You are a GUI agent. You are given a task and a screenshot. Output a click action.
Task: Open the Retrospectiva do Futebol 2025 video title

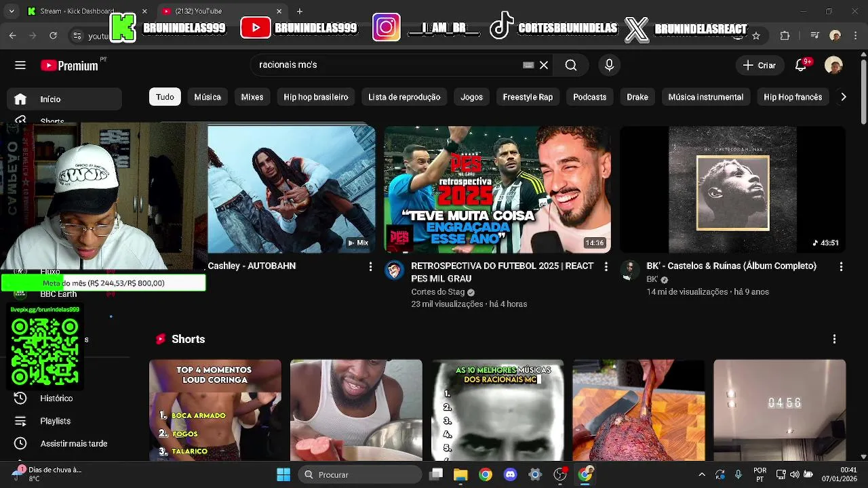pos(502,272)
